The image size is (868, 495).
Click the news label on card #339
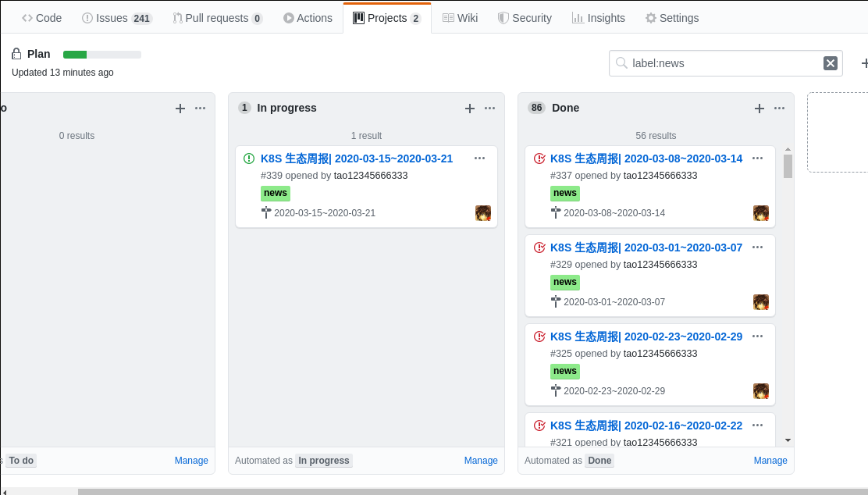point(276,193)
